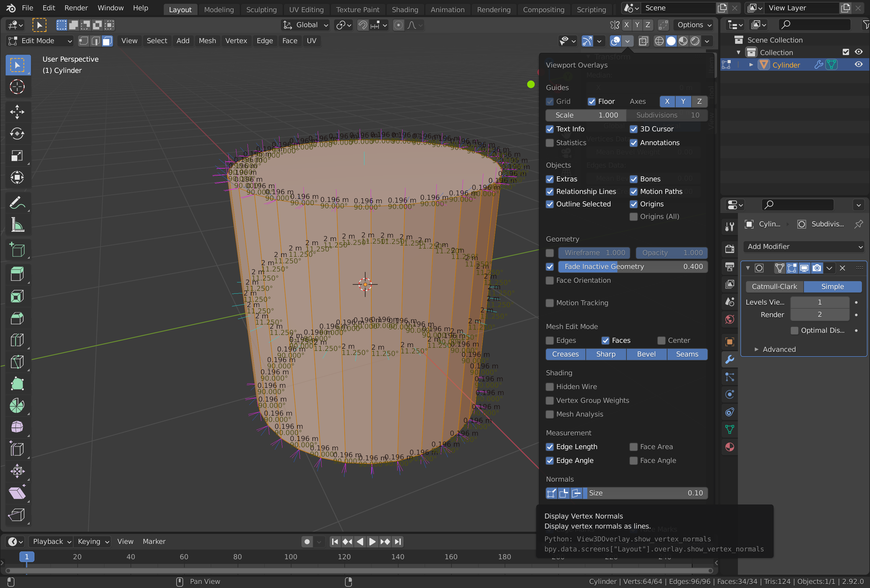The image size is (870, 588).
Task: Open the Edit Mode dropdown
Action: 39,41
